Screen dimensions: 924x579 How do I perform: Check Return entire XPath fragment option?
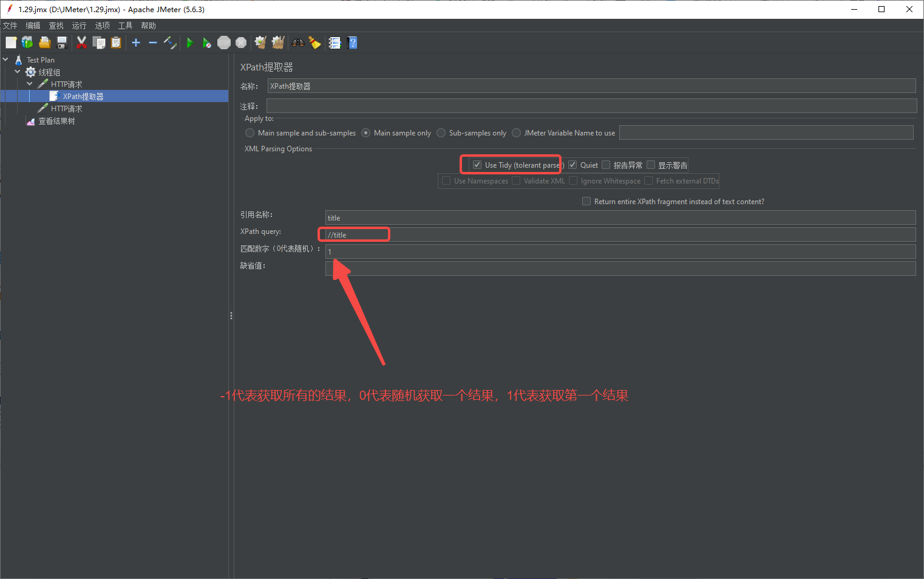(586, 202)
